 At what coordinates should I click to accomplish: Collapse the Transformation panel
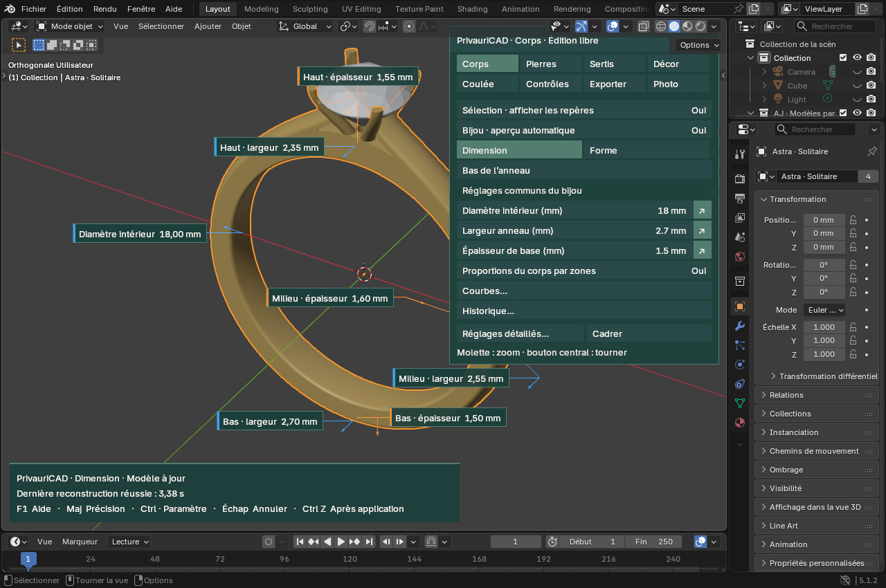[x=817, y=199]
